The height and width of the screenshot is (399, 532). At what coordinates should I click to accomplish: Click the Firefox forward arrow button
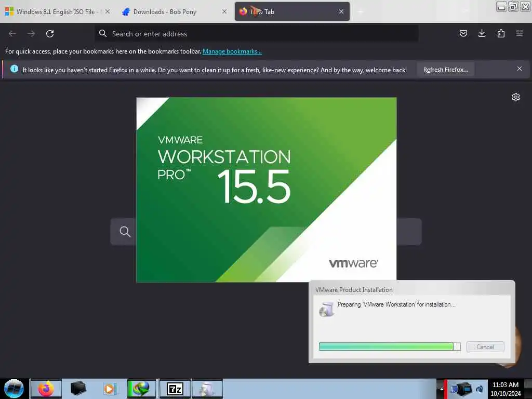coord(31,34)
